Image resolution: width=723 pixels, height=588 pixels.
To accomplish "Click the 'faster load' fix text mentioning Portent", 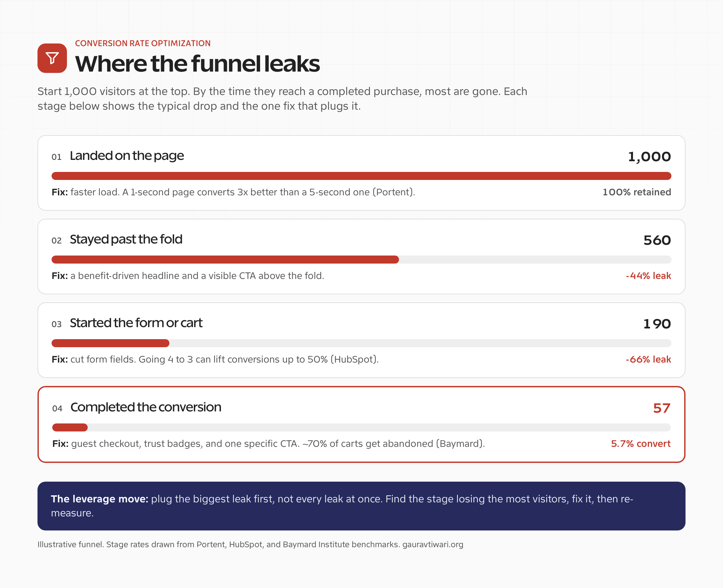I will 233,192.
